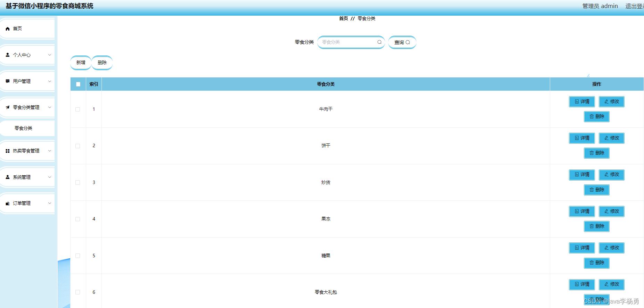Viewport: 644px width, 308px height.
Task: Click the magnifier icon inside search field
Action: 380,42
